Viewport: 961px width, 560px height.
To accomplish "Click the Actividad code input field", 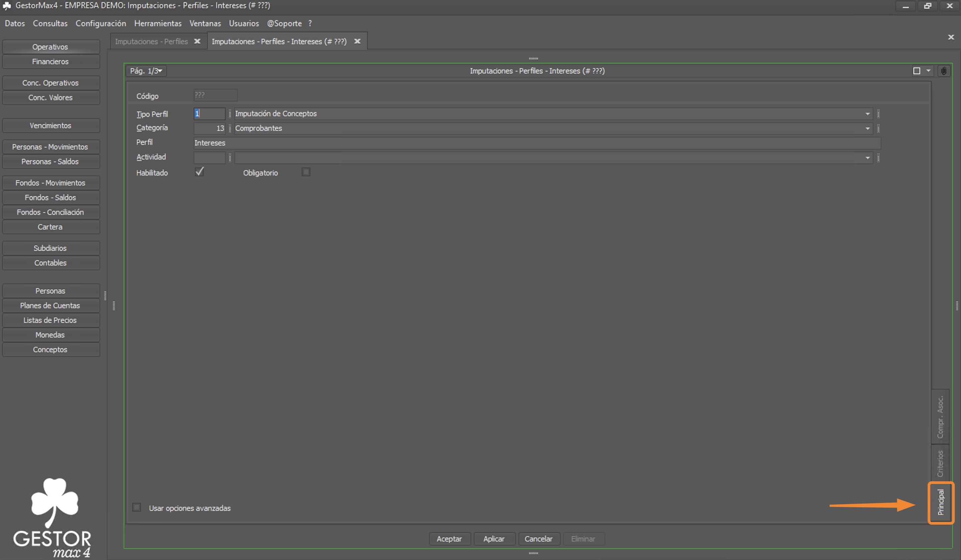I will click(209, 158).
